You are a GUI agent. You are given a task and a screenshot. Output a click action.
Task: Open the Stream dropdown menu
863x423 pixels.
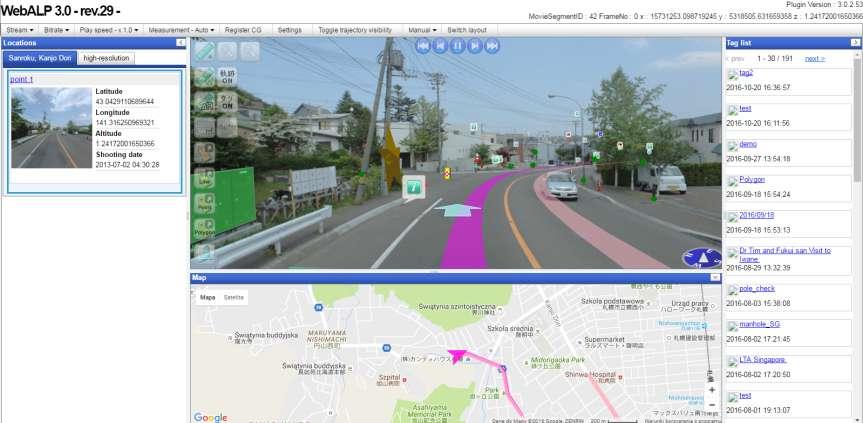coord(20,30)
